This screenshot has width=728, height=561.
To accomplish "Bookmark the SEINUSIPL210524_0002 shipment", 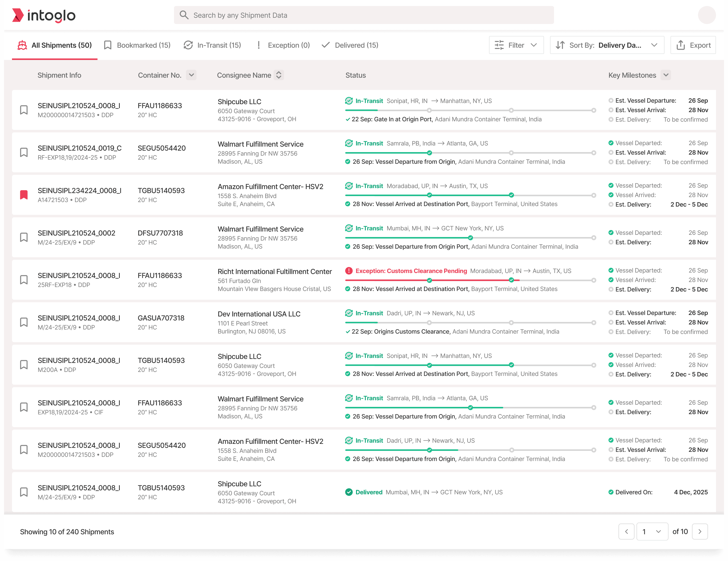I will 24,237.
